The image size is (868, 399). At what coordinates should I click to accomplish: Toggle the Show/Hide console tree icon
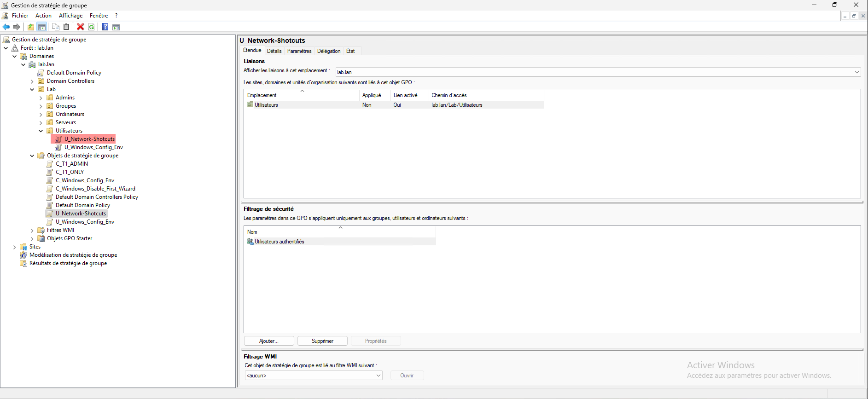42,27
